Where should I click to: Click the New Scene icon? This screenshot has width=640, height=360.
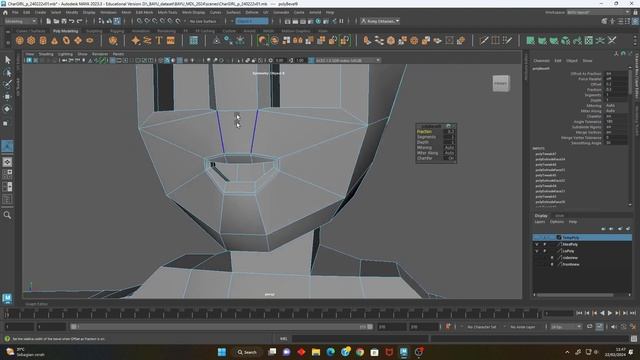(49, 21)
